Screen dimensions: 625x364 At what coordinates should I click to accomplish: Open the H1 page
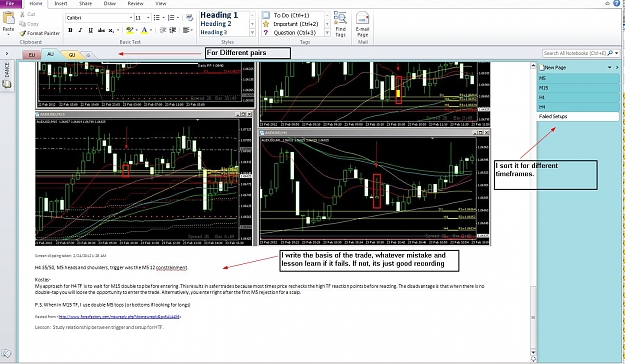click(578, 97)
